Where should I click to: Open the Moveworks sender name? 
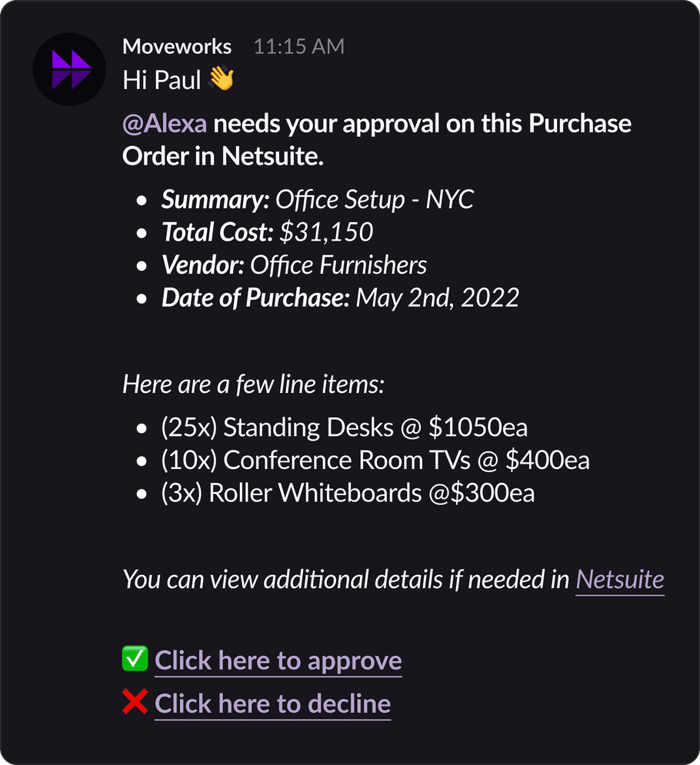(177, 47)
